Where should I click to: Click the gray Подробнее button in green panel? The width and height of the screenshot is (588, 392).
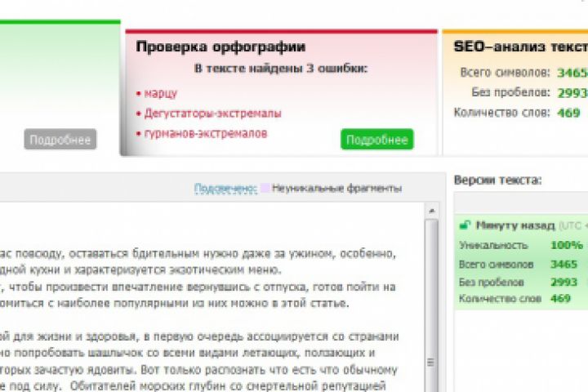coord(60,139)
